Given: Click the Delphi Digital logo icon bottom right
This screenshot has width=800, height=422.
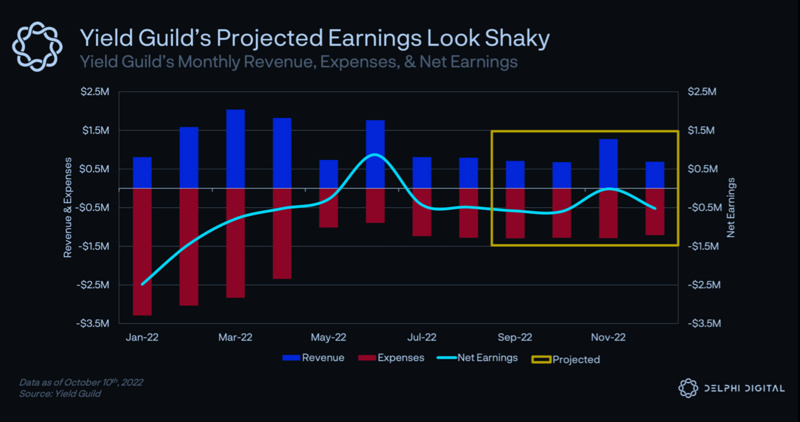Looking at the screenshot, I should coord(687,389).
